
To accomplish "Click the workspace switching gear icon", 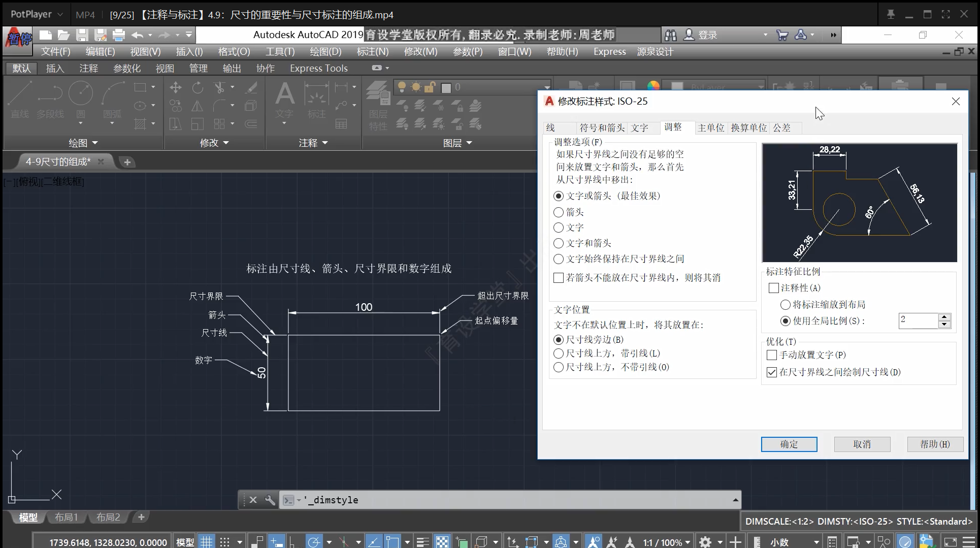I will point(705,542).
